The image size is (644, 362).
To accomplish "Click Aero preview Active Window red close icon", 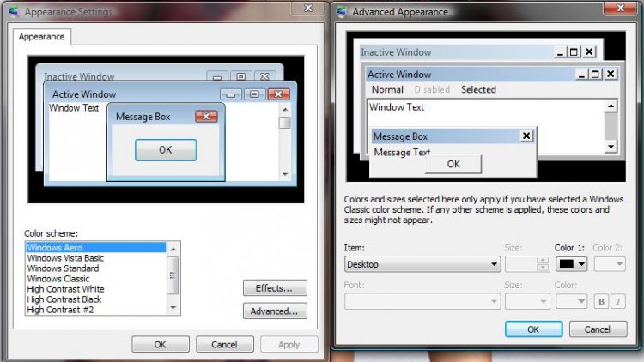I will pyautogui.click(x=278, y=94).
